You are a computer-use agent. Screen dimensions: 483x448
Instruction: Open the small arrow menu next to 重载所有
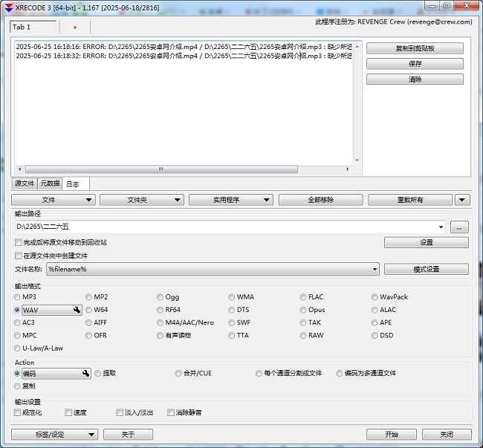[462, 200]
